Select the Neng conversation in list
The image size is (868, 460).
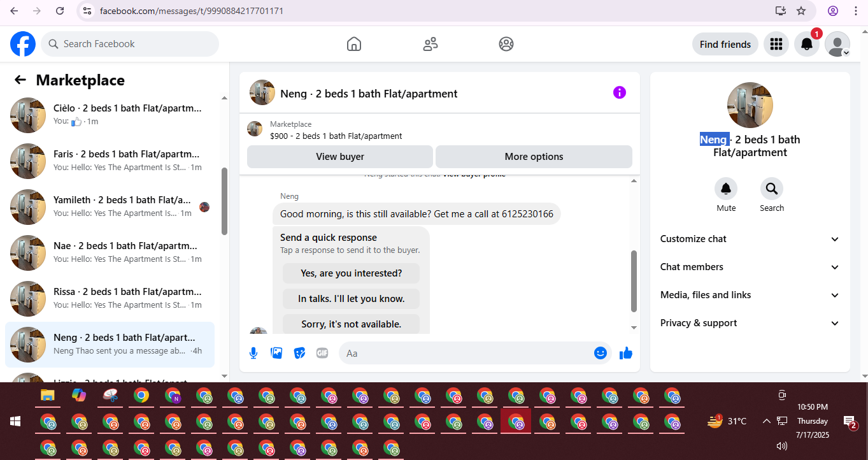(110, 345)
